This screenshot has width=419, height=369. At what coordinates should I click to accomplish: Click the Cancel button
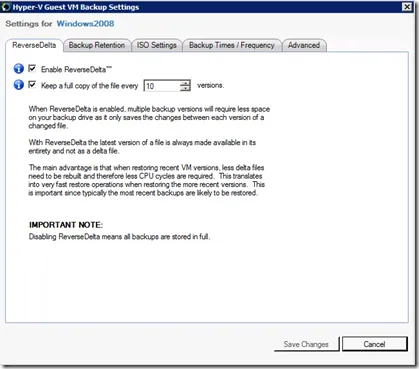coord(375,344)
